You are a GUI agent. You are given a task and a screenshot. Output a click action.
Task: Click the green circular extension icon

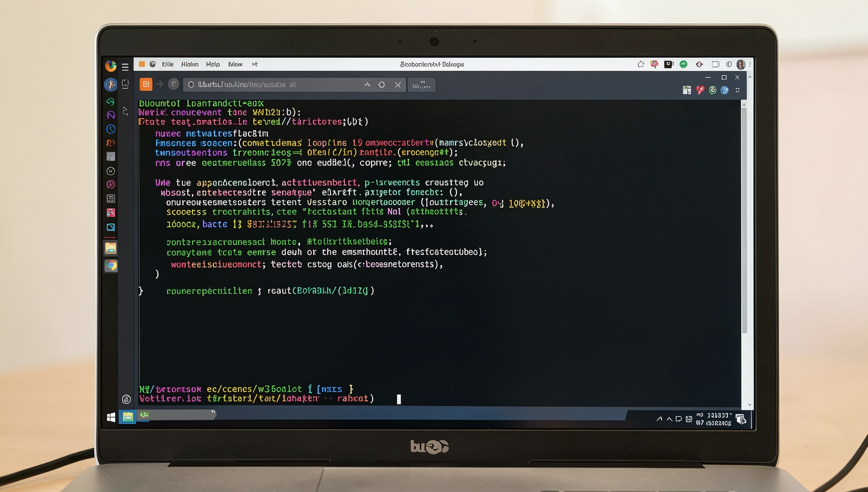pos(684,64)
